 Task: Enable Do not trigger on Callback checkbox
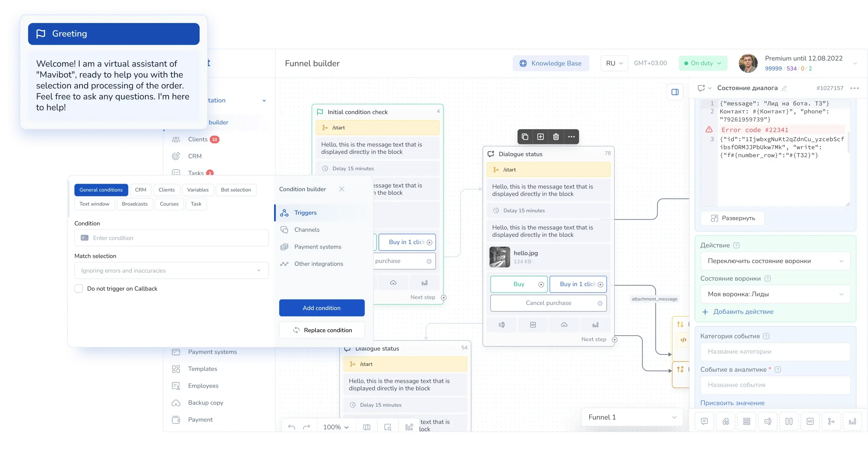(x=79, y=288)
